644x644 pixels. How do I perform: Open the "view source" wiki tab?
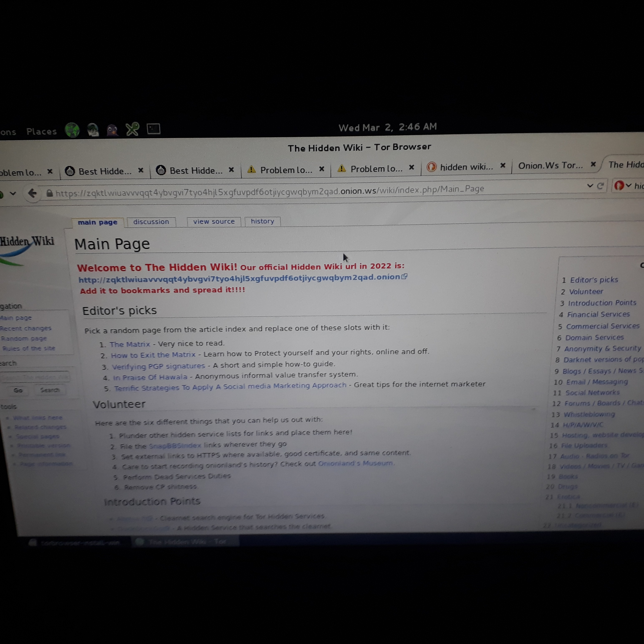click(x=214, y=221)
